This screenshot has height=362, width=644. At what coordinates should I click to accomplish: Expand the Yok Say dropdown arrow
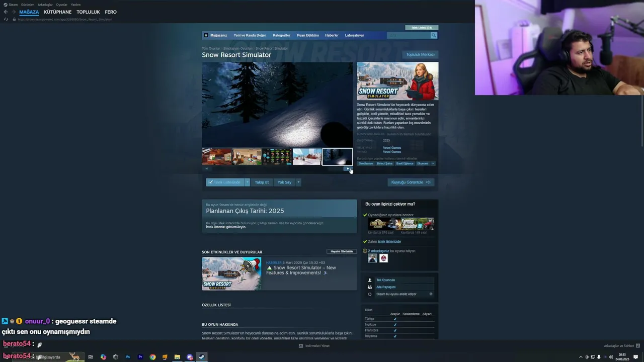tap(298, 182)
